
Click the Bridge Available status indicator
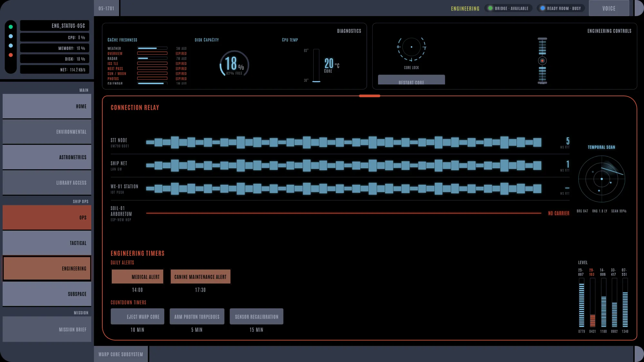pyautogui.click(x=508, y=8)
